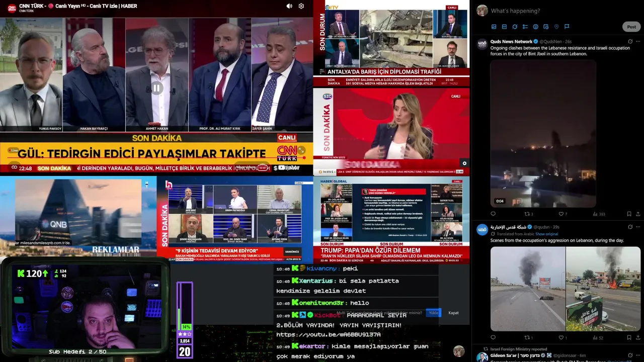
Task: Open Grok explain on Gideon Sa'ar post
Action: coord(630,355)
